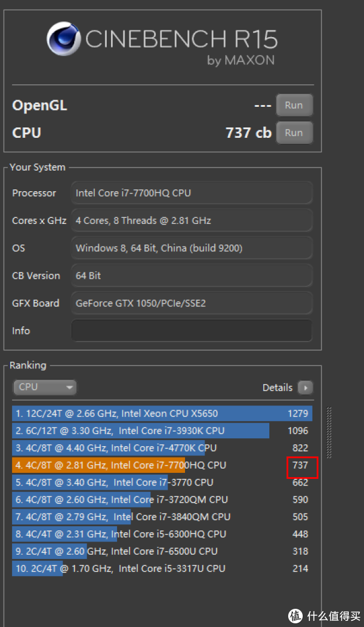Select the OS field Windows 8 value
The image size is (364, 627).
coord(192,248)
